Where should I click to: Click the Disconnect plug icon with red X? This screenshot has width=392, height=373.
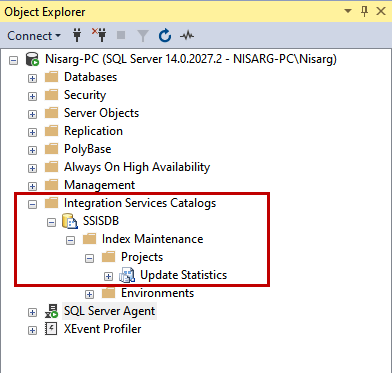(x=99, y=35)
